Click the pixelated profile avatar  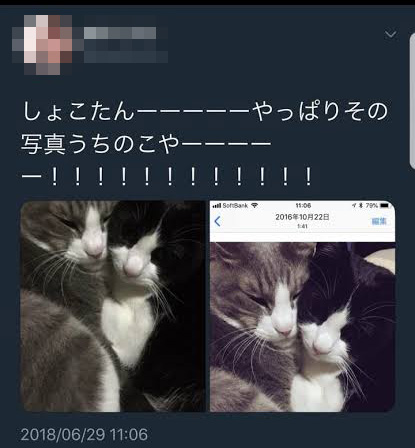point(43,45)
